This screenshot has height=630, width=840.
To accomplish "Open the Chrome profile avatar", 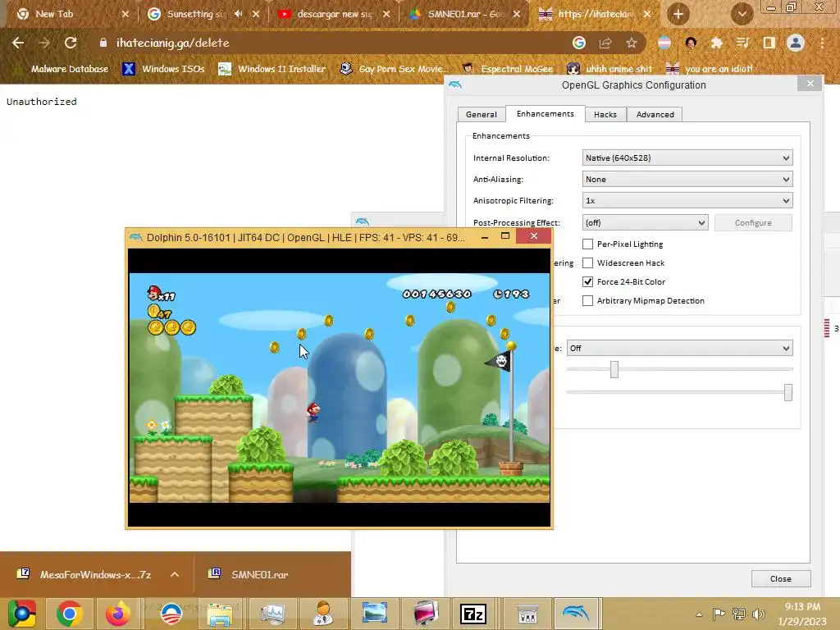I will click(x=796, y=43).
